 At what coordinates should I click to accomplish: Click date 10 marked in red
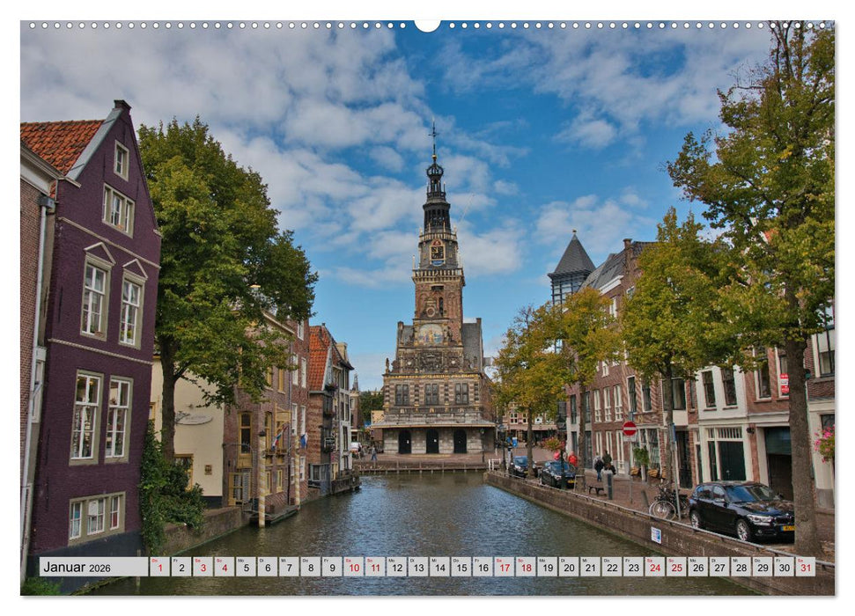[x=356, y=568]
